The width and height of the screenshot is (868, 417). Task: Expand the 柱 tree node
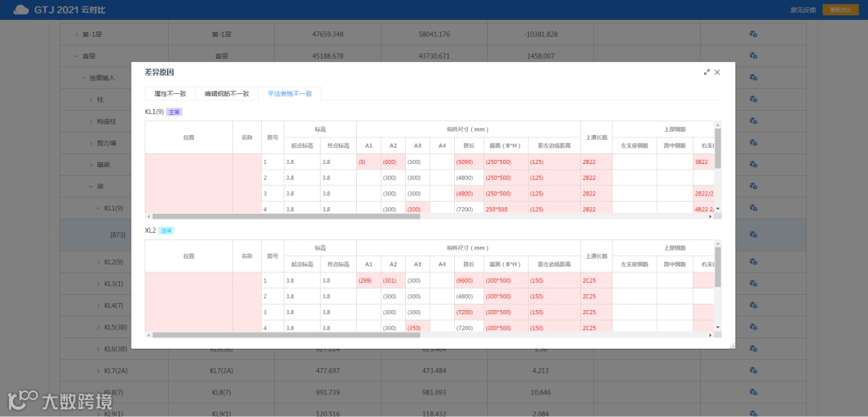[92, 100]
